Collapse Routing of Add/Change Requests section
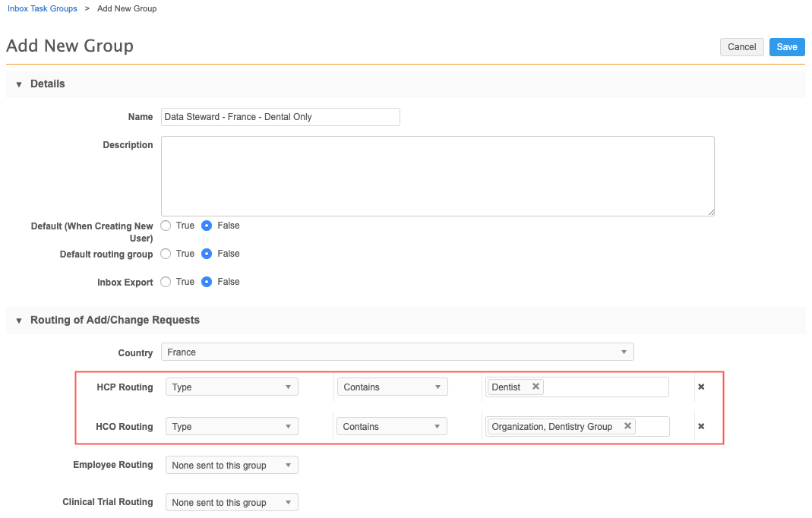The image size is (812, 518). pyautogui.click(x=19, y=321)
